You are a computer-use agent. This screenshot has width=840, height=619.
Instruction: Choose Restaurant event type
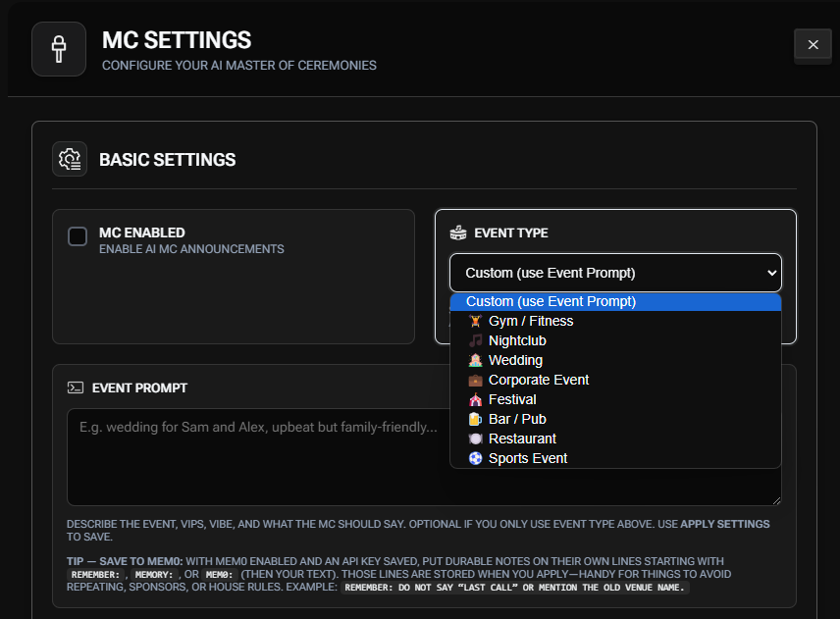point(615,439)
